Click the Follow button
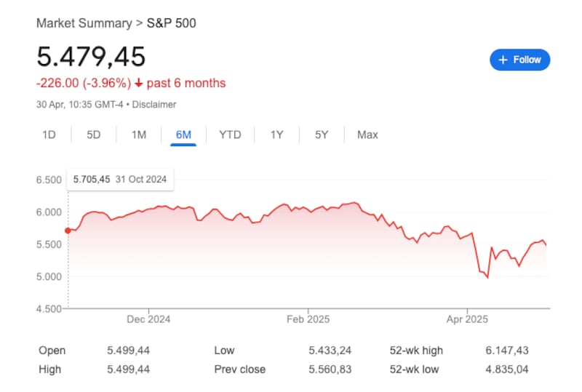Image resolution: width=582 pixels, height=392 pixels. coord(519,60)
